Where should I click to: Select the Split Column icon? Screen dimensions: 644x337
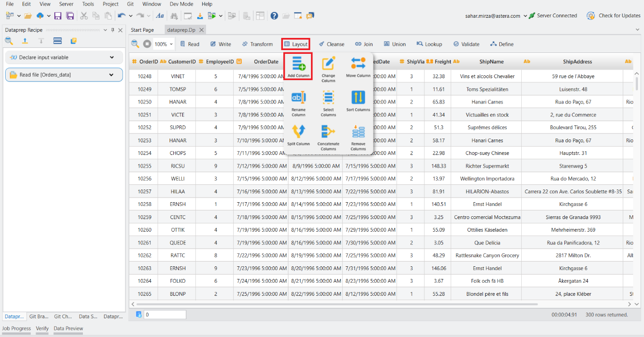[x=298, y=132]
